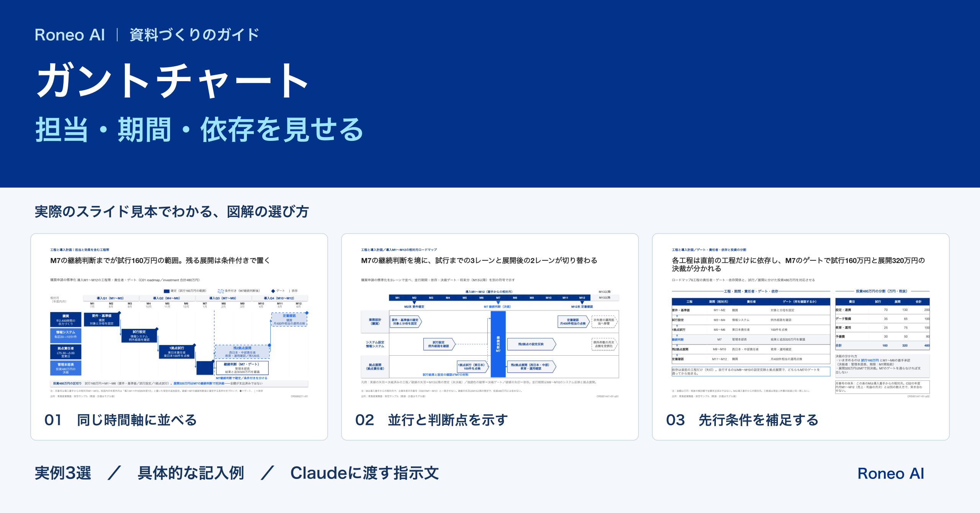This screenshot has width=980, height=513.
Task: Click the vertical 継続判断 M7 bar in slide 02
Action: (x=498, y=344)
